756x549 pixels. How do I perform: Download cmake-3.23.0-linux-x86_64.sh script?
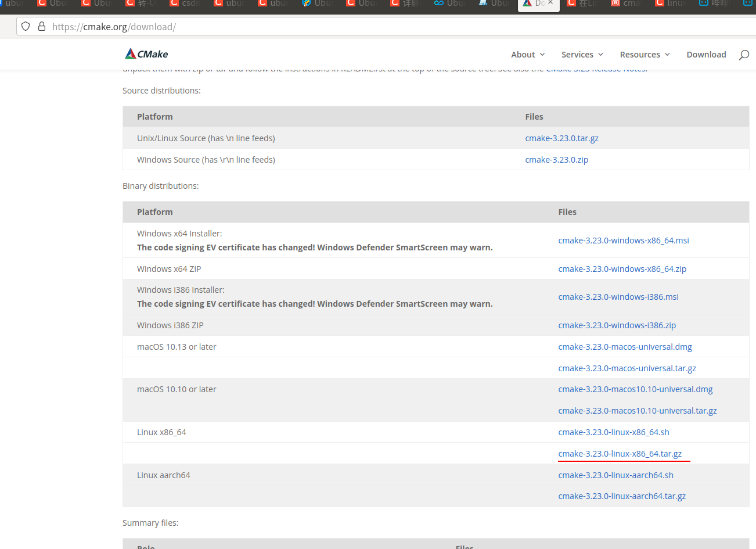tap(614, 432)
